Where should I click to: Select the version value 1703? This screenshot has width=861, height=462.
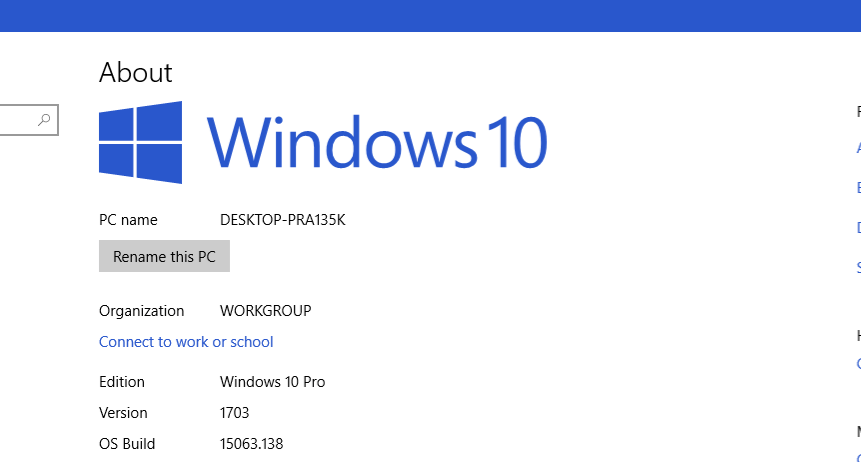[x=234, y=413]
